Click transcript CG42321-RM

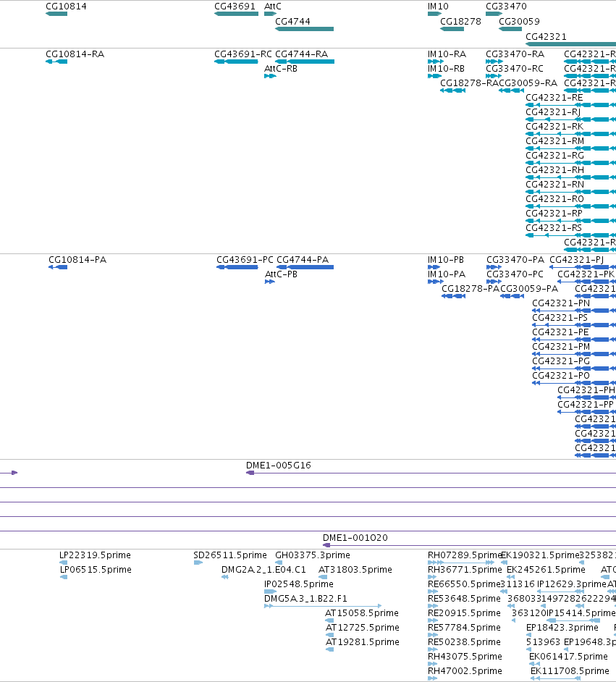[571, 148]
